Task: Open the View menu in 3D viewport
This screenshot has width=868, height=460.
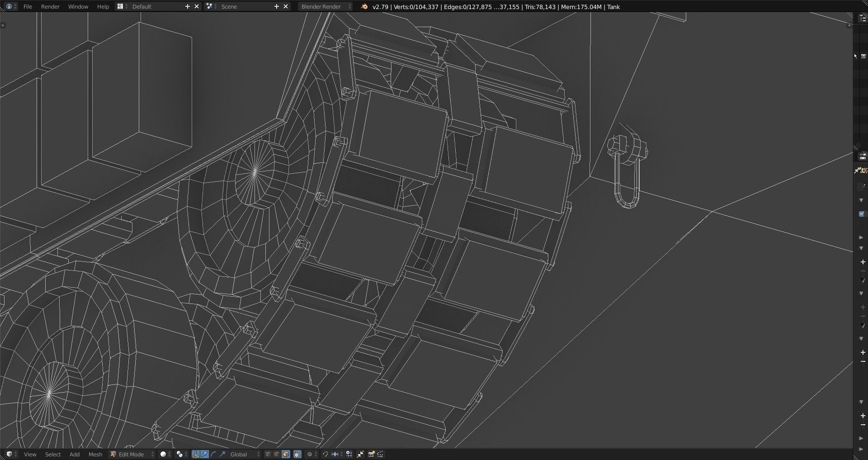Action: pos(30,454)
